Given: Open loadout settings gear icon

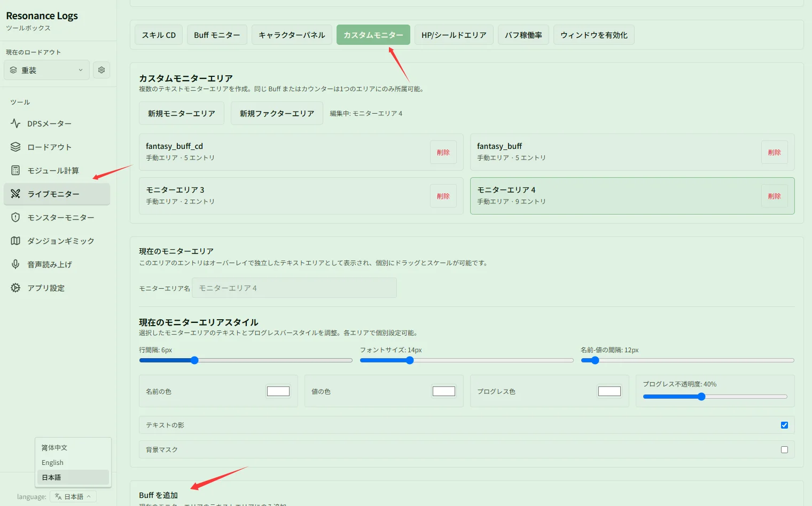Looking at the screenshot, I should (x=101, y=70).
